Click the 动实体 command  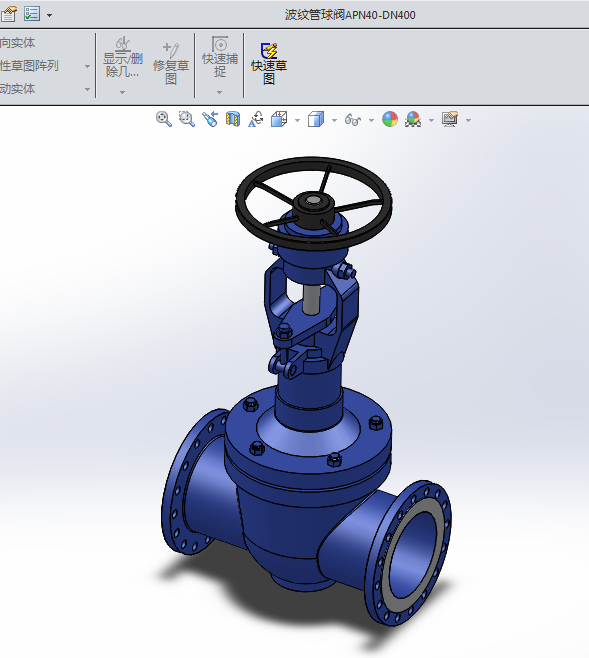(x=18, y=89)
